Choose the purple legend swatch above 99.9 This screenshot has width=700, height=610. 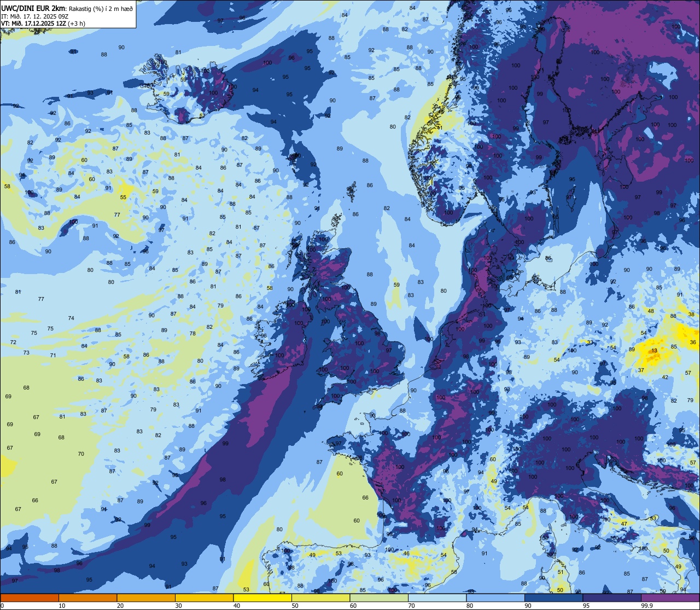click(x=670, y=597)
